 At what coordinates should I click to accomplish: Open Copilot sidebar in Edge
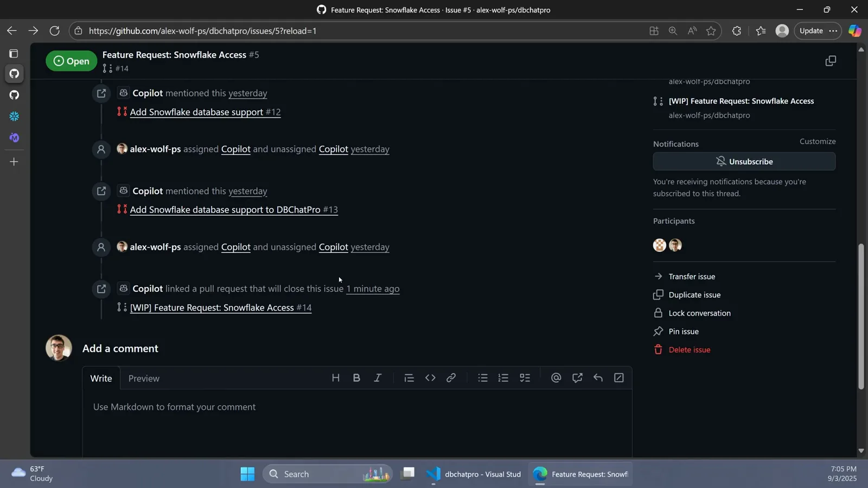pos(855,31)
